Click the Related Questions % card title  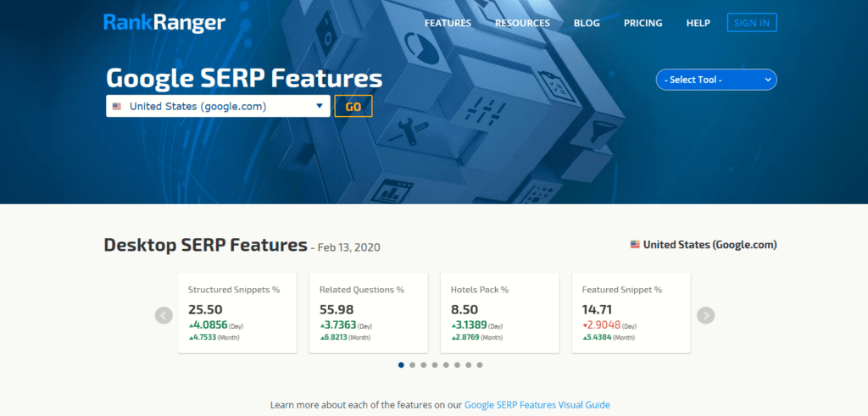point(362,290)
